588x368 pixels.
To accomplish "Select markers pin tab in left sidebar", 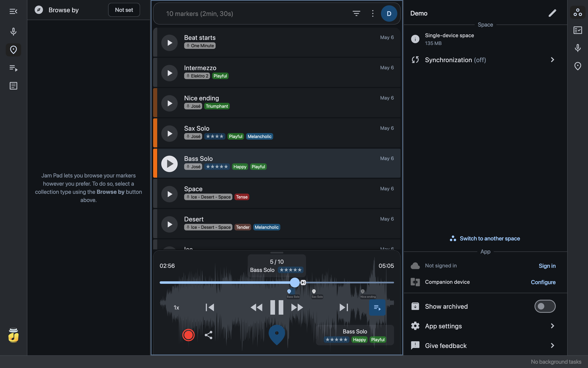I will (13, 50).
